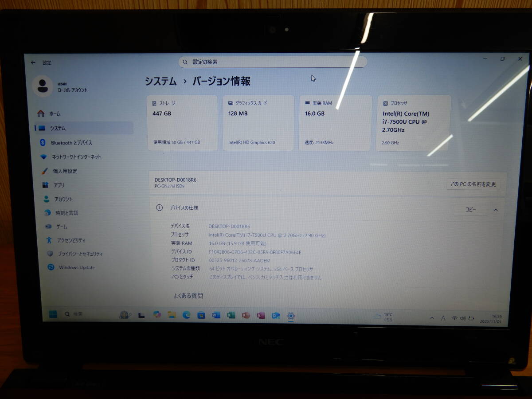Viewport: 532px width, 399px height.
Task: Click taskbar search box
Action: point(87,314)
